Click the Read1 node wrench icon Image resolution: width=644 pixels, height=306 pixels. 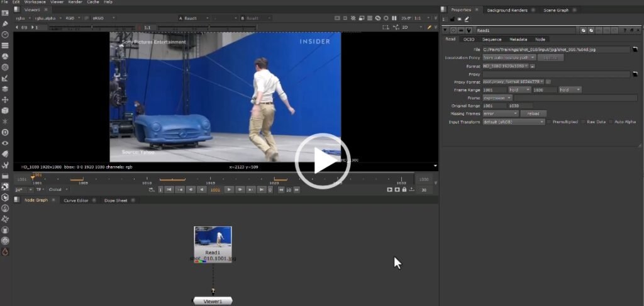tap(468, 30)
